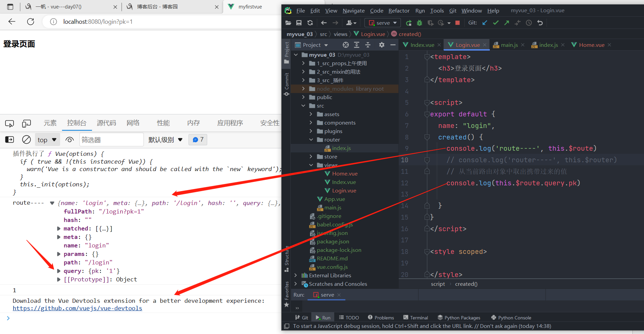Open the Project view selector dropdown
Screen dimensions: 644x334
point(311,45)
